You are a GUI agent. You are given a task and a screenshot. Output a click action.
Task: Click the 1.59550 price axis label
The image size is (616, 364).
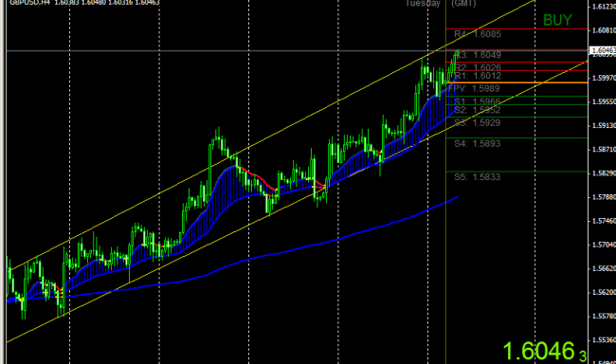point(604,101)
